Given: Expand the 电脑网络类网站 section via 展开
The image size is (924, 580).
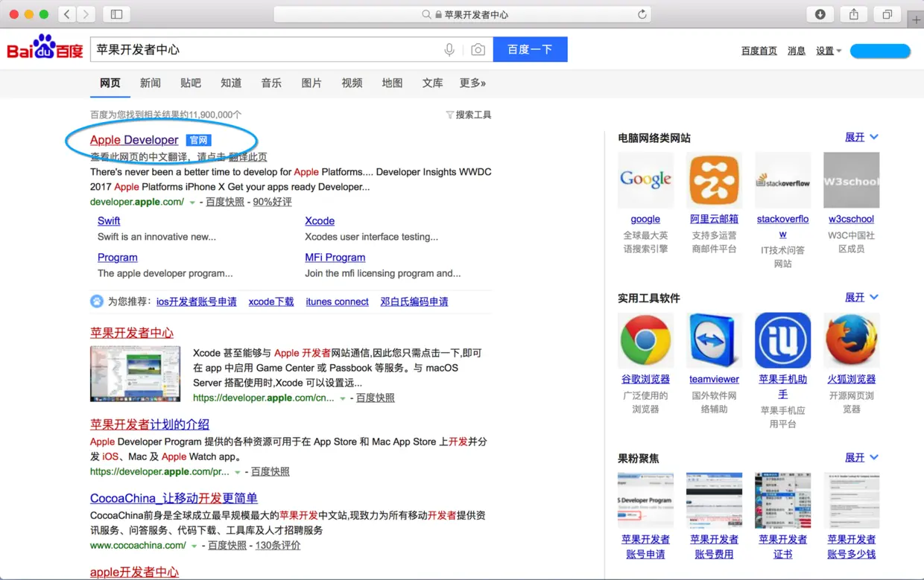Looking at the screenshot, I should (861, 137).
